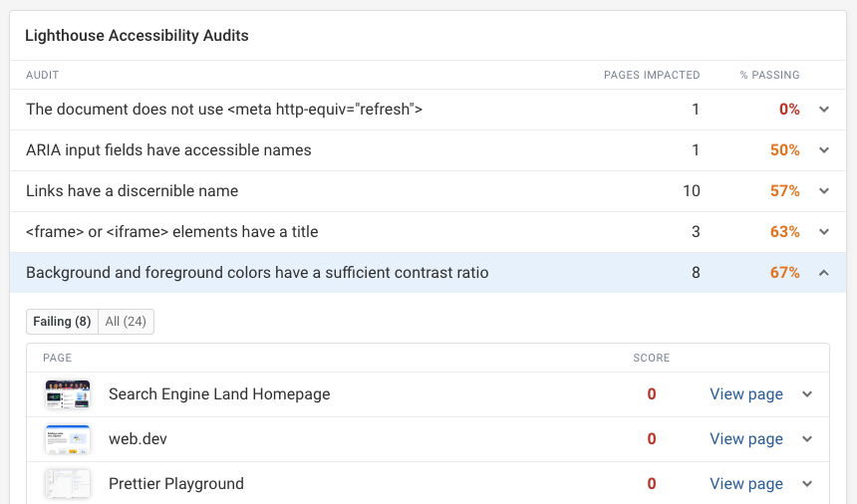Select 'Background and foreground colors' audit text

point(257,273)
